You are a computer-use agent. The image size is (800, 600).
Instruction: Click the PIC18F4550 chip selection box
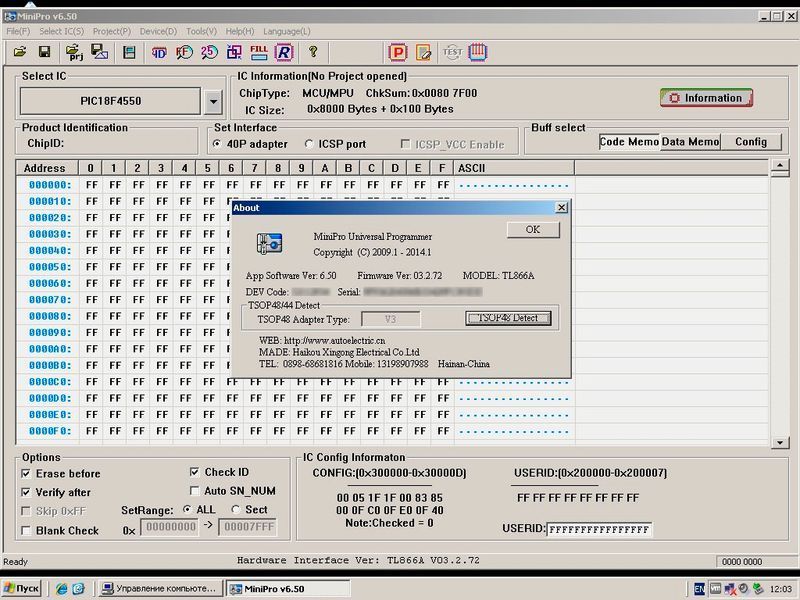coord(110,101)
